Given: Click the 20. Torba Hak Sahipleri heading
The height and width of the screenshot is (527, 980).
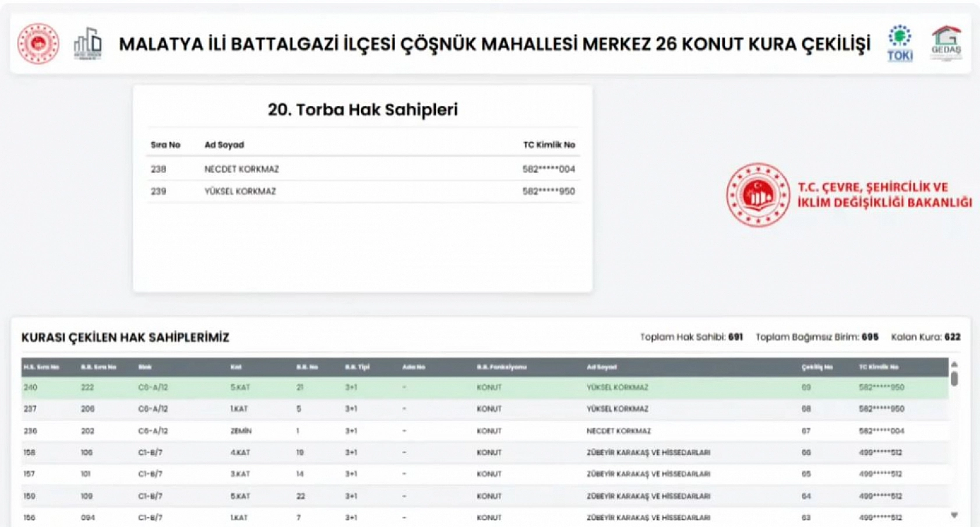Looking at the screenshot, I should pos(362,108).
